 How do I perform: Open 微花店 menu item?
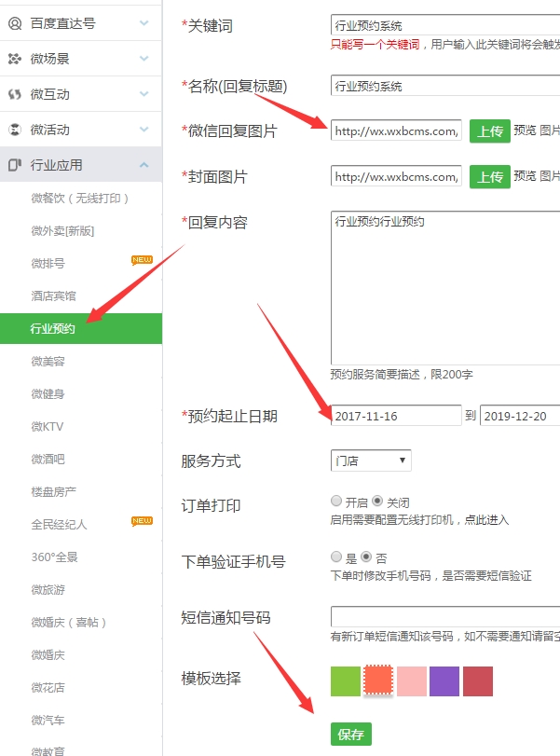pos(48,688)
